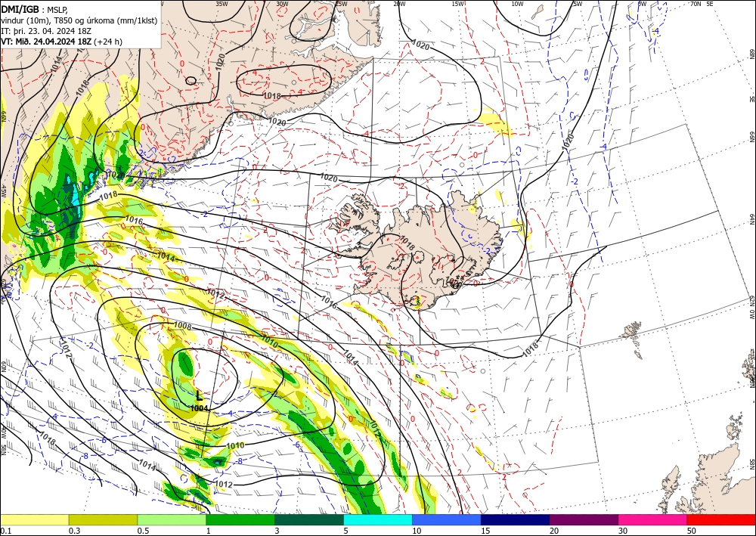756x536 pixels.
Task: Click the '70N' latitude label
Action: (696, 4)
